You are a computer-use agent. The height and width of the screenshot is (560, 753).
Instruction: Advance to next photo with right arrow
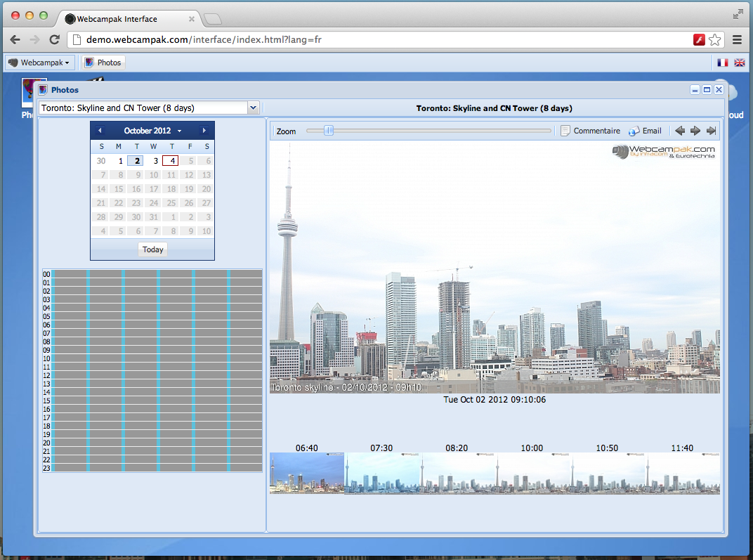[695, 131]
